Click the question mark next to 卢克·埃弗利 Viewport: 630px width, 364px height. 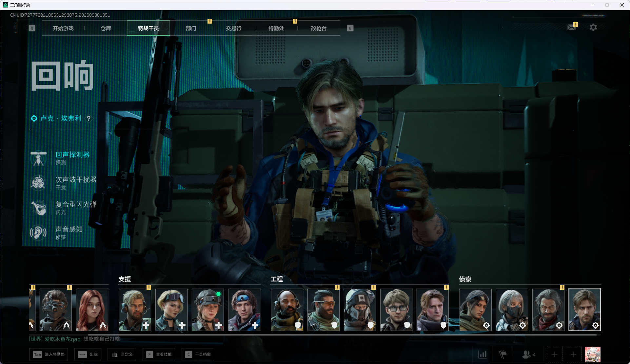point(89,118)
